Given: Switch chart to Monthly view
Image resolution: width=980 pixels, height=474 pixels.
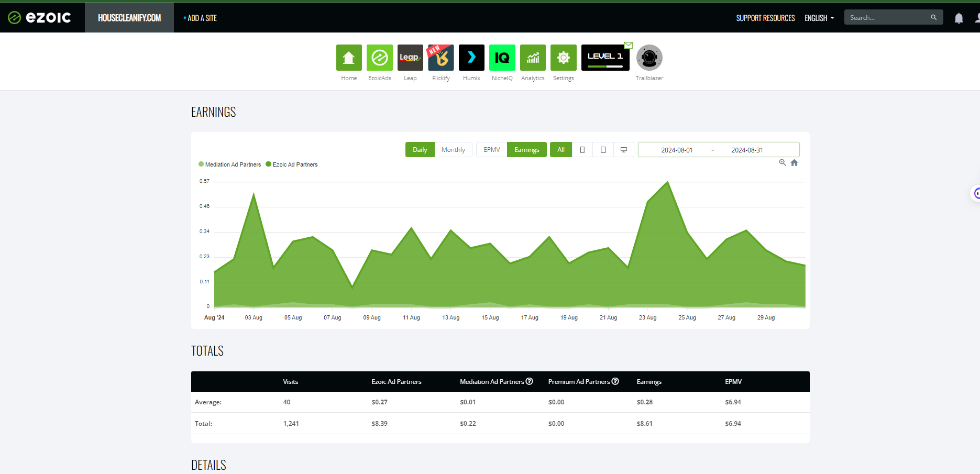Looking at the screenshot, I should (453, 150).
